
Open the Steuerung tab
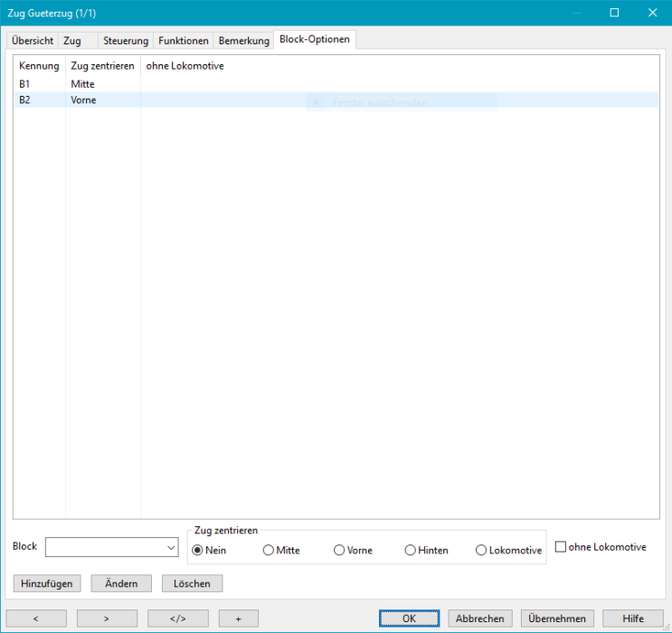(125, 41)
